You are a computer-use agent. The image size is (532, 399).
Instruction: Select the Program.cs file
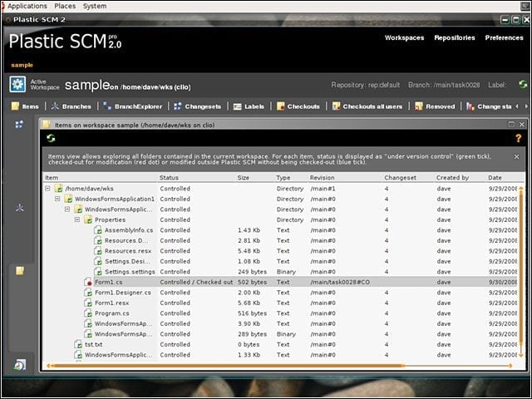[111, 313]
